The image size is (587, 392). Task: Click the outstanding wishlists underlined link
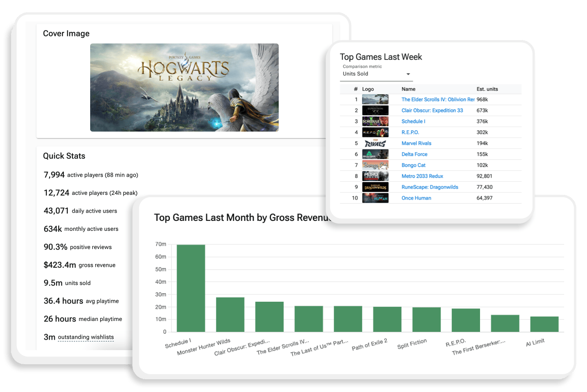point(85,337)
